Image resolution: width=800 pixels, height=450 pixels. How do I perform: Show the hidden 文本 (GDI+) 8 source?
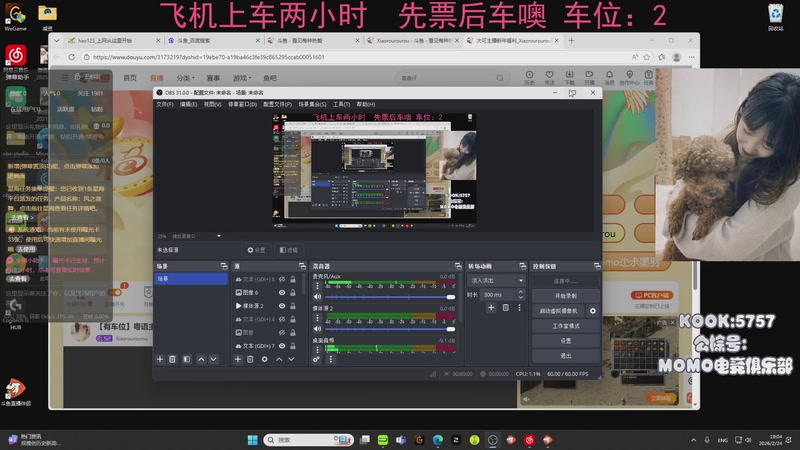[282, 279]
